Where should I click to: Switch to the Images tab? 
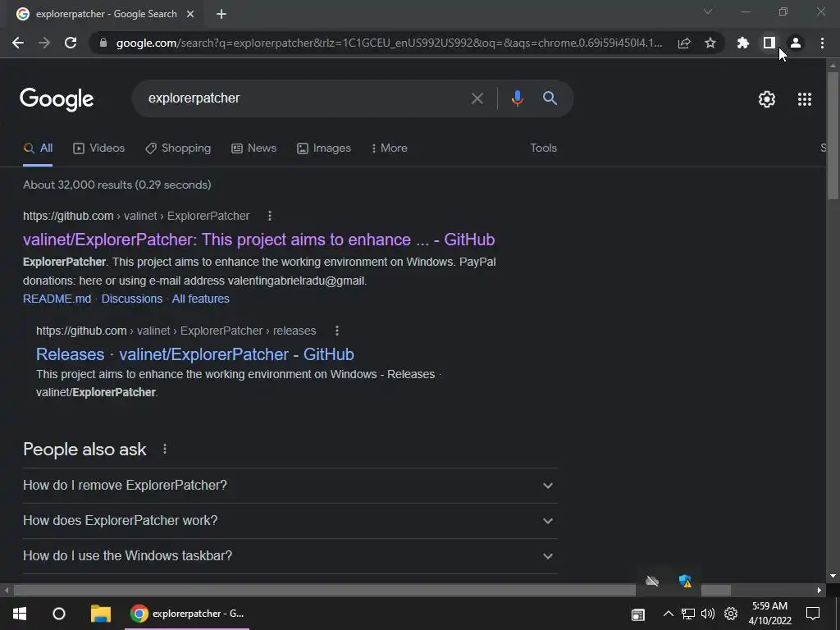(x=324, y=148)
